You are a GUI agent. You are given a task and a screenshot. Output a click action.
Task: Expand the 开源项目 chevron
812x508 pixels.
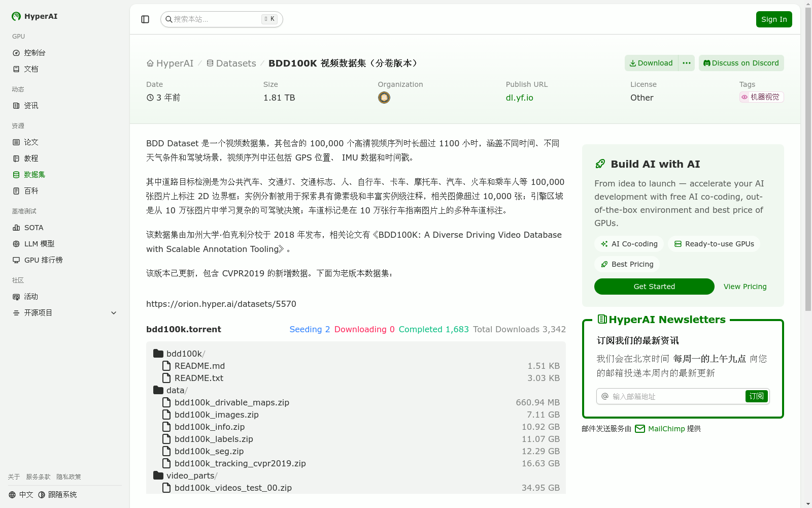click(x=114, y=313)
